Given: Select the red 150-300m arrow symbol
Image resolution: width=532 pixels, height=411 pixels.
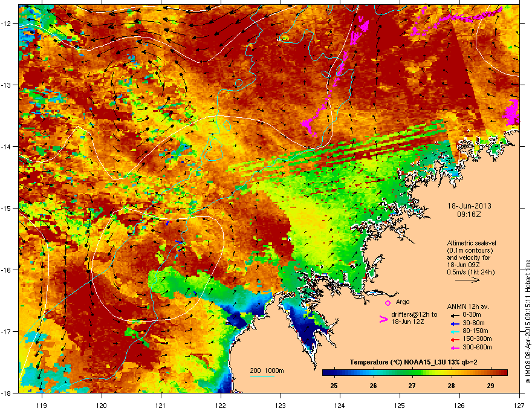Looking at the screenshot, I should pyautogui.click(x=455, y=340).
